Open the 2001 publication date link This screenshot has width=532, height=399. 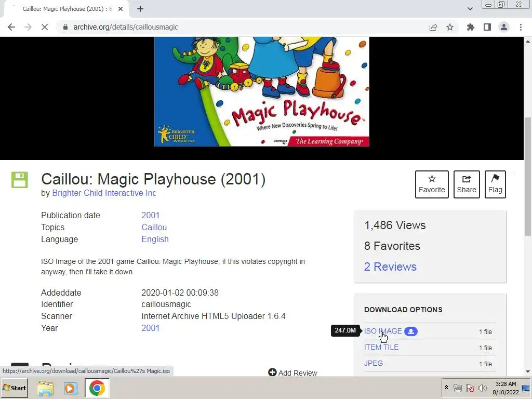pos(150,216)
